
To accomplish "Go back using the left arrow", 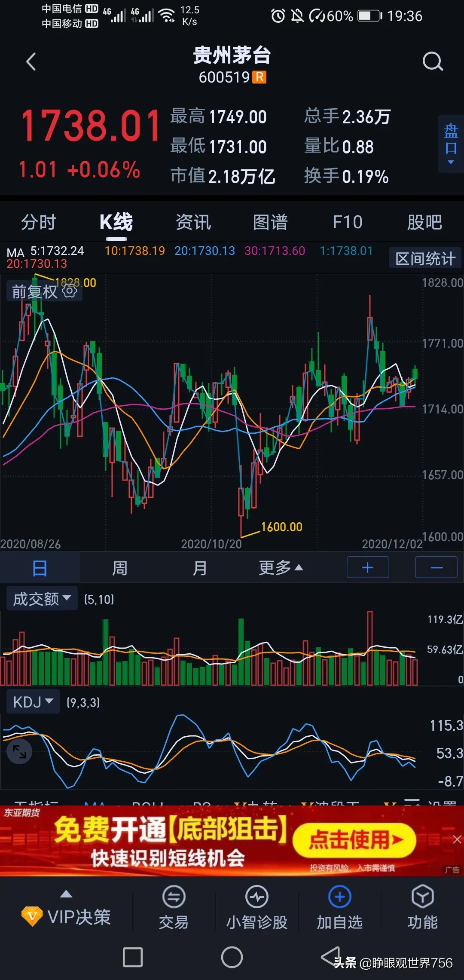I will (x=31, y=62).
